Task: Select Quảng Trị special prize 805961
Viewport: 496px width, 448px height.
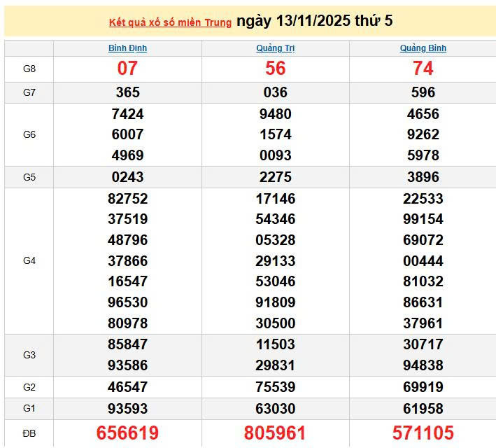Action: tap(275, 433)
